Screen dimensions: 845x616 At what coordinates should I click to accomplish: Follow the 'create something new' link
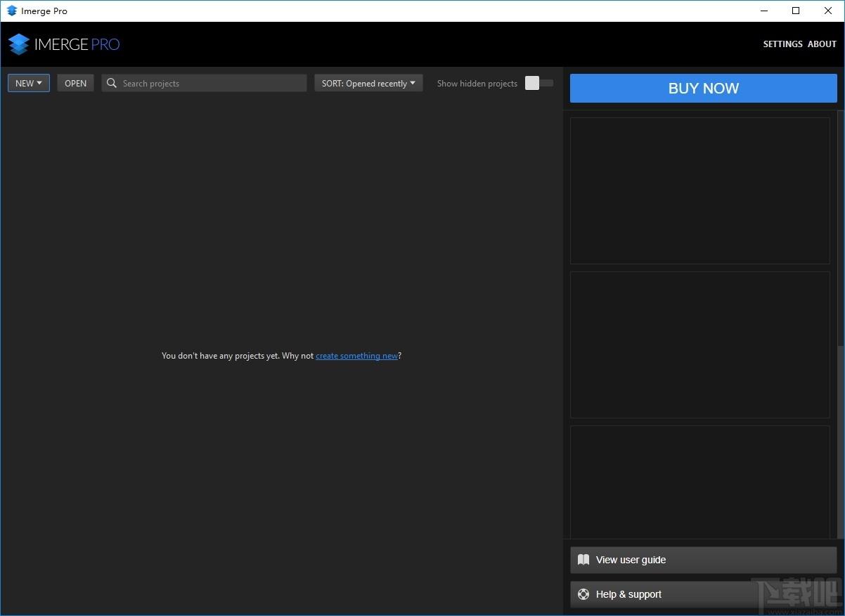click(x=356, y=356)
